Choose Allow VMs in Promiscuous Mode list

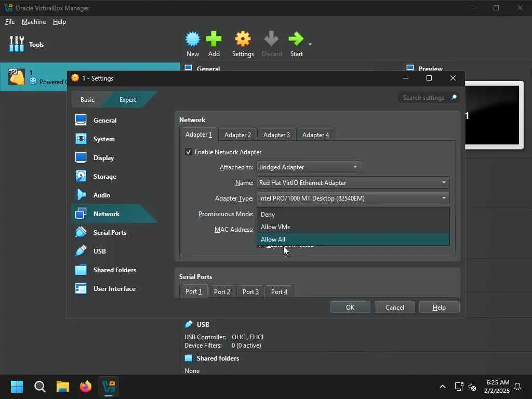(x=353, y=227)
